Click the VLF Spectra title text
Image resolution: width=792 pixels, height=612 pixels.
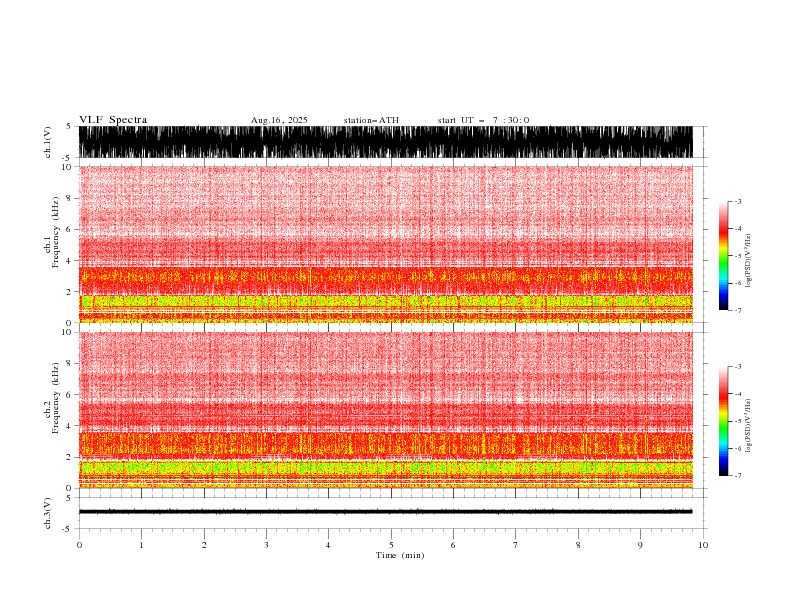[113, 120]
